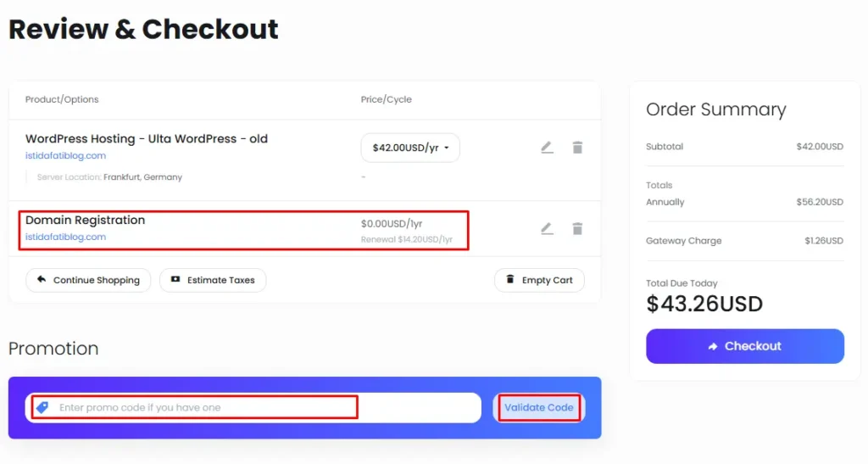Screen dimensions: 868x464
Task: Remove the Domain Registration item via trash icon
Action: [x=577, y=228]
